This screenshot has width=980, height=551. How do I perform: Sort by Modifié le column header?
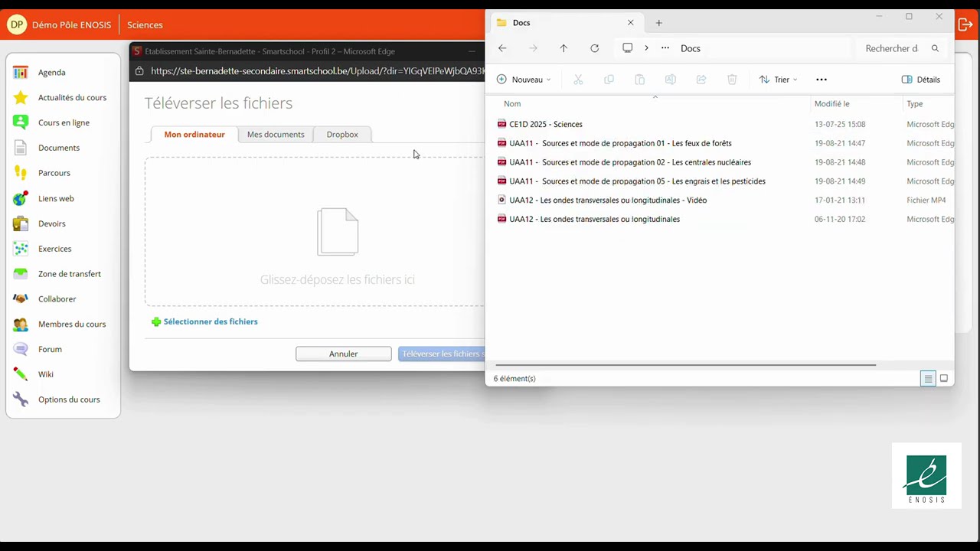(x=832, y=104)
